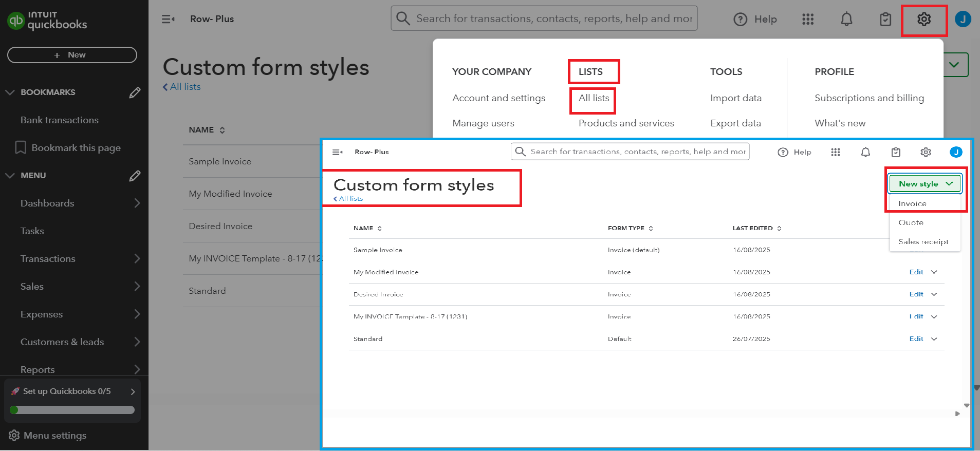This screenshot has width=980, height=451.
Task: Click Edit for the Standard style
Action: coord(916,339)
